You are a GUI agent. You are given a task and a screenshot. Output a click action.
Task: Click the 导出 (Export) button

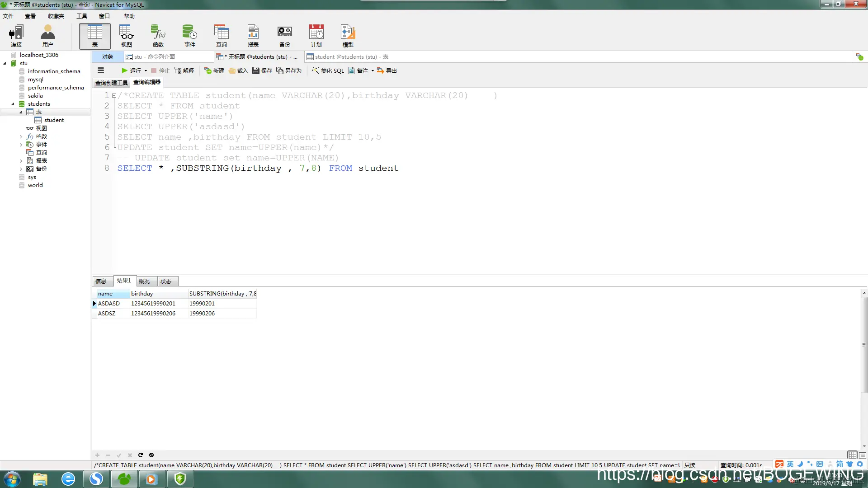pyautogui.click(x=387, y=71)
